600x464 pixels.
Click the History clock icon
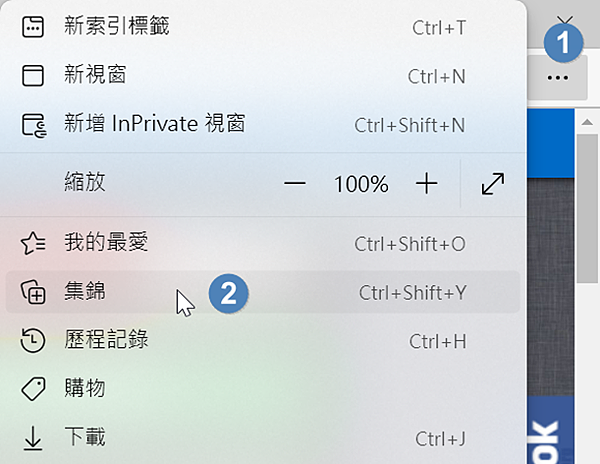click(x=34, y=341)
